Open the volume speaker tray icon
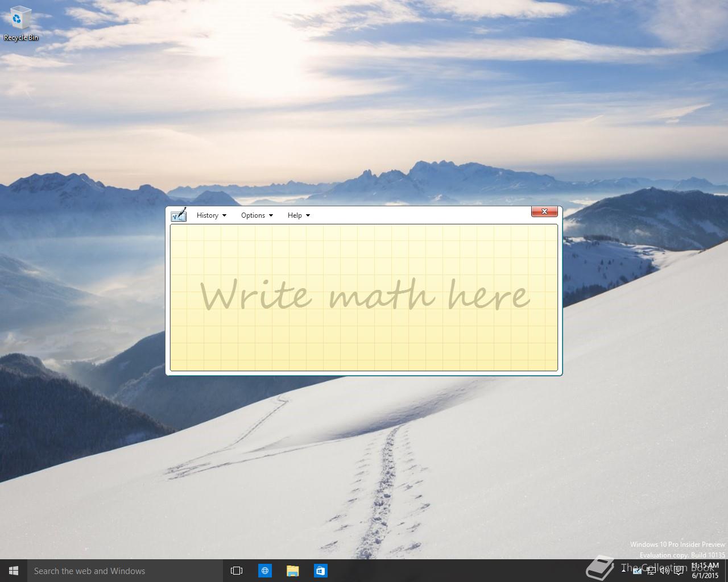This screenshot has width=728, height=582. [x=664, y=571]
